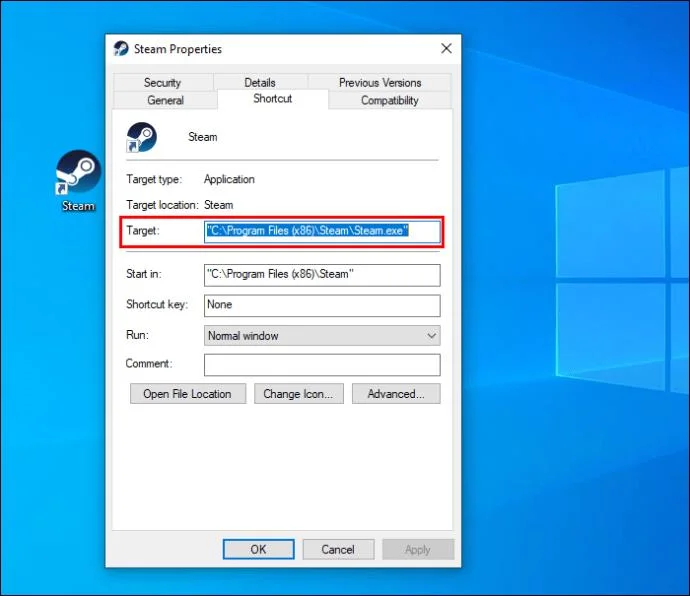Image resolution: width=690 pixels, height=596 pixels.
Task: Click the Apply button
Action: click(418, 549)
